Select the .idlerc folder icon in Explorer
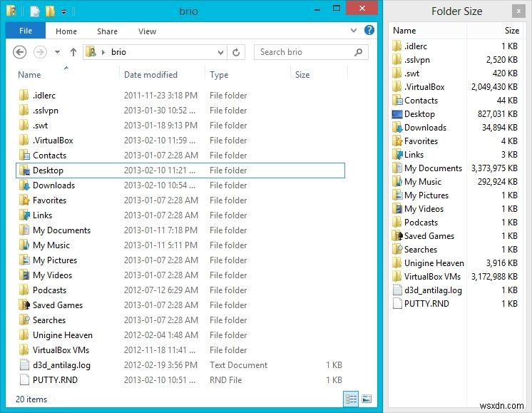The height and width of the screenshot is (413, 532). tap(24, 96)
